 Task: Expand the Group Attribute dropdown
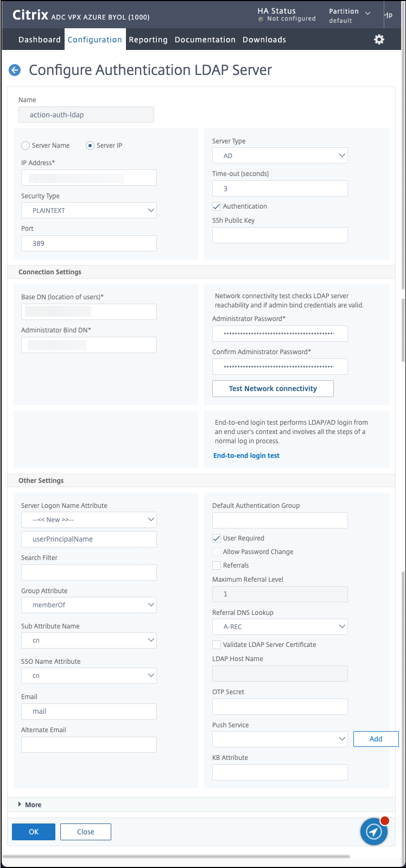[x=89, y=605]
